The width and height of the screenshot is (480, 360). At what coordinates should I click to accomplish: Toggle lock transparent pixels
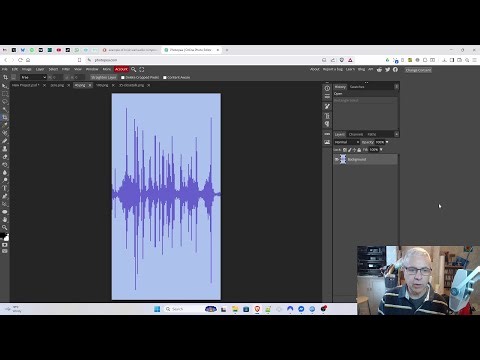pos(345,150)
